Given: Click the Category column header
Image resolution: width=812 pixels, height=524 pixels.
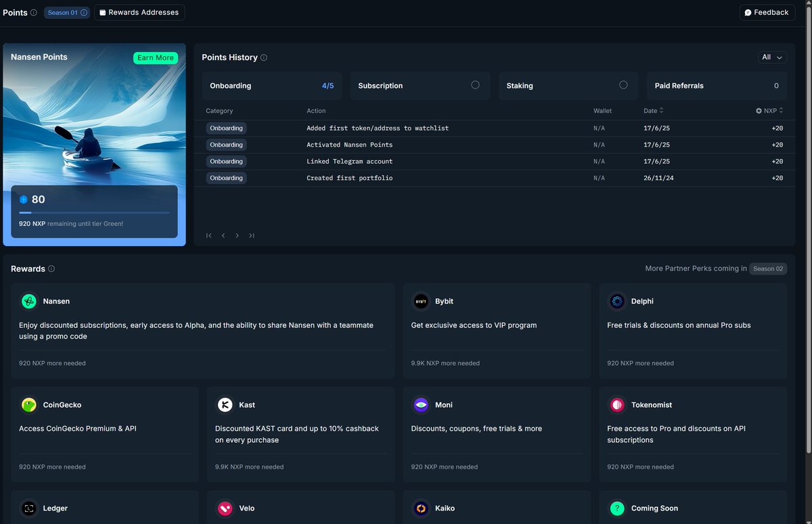Looking at the screenshot, I should tap(219, 111).
